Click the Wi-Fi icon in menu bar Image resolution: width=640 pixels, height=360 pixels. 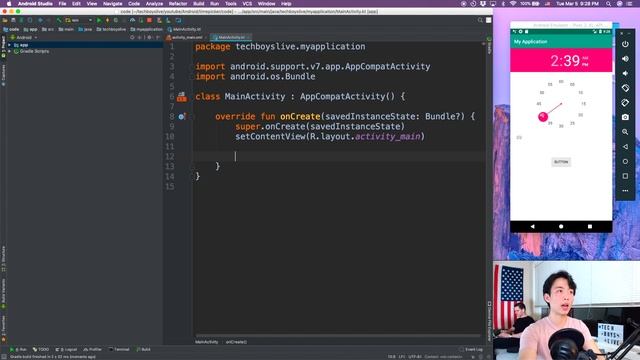(x=513, y=3)
